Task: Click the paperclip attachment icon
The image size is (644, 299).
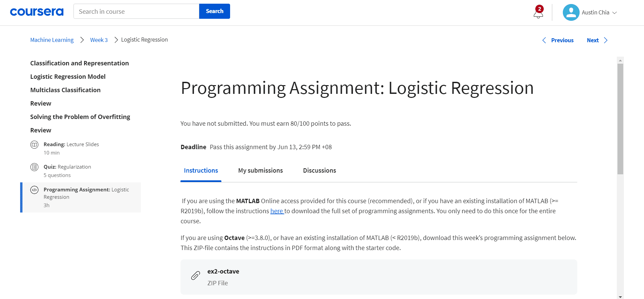Action: (196, 276)
